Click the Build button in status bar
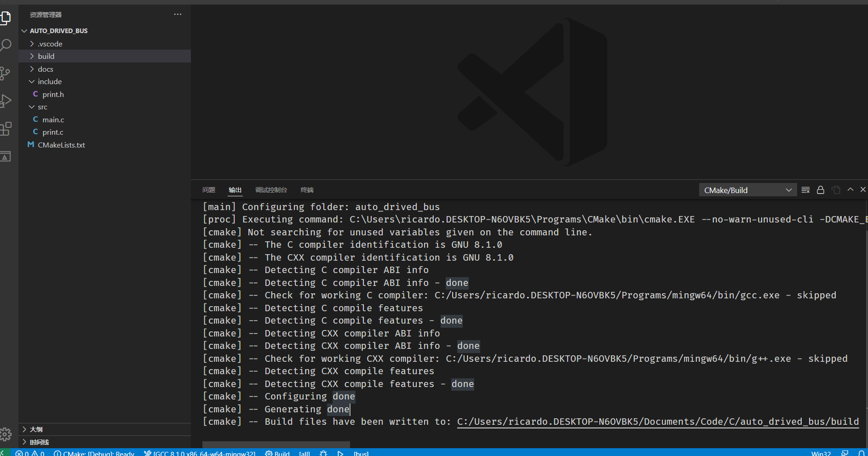This screenshot has height=456, width=868. (x=278, y=453)
